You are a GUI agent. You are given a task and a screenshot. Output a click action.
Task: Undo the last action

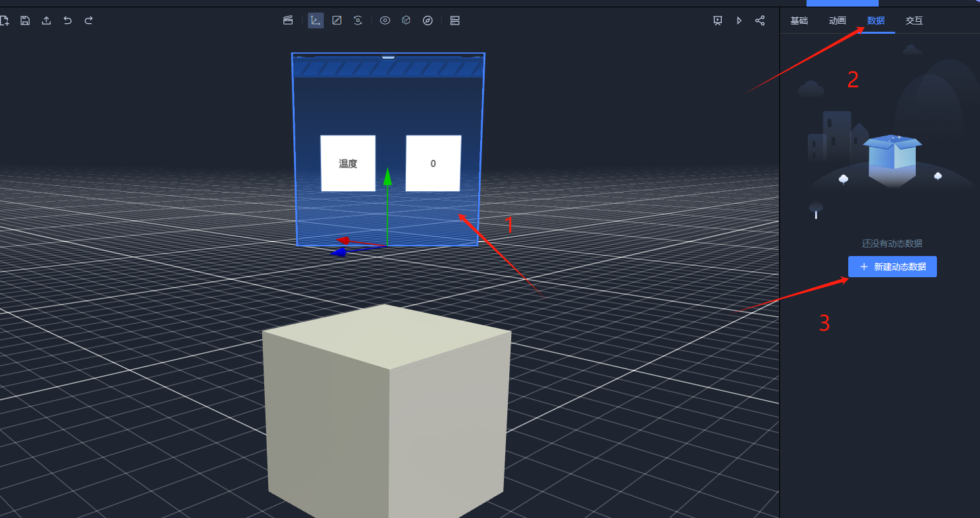(68, 21)
